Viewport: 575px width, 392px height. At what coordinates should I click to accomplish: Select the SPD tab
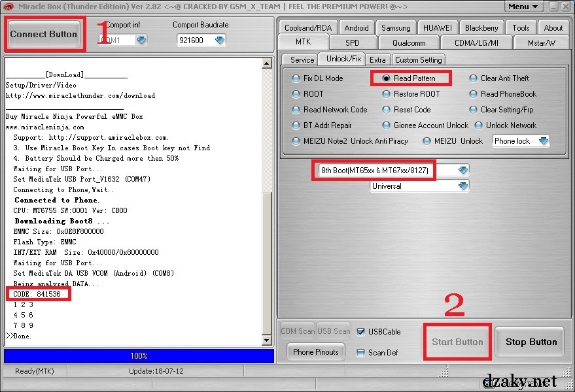pyautogui.click(x=353, y=42)
